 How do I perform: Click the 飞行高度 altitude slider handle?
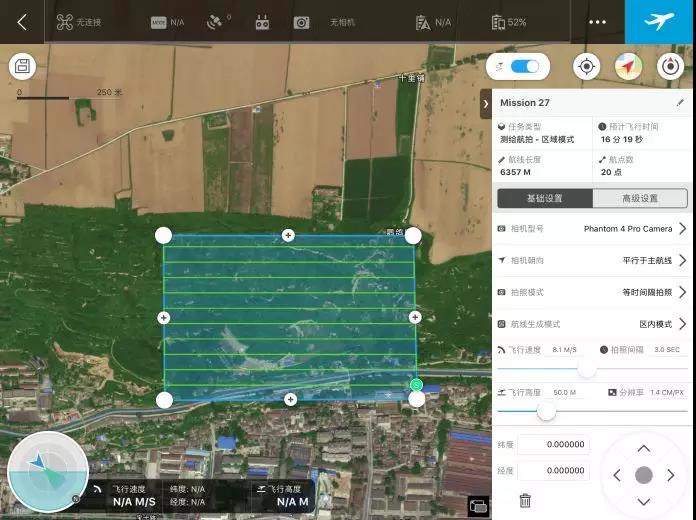[546, 411]
